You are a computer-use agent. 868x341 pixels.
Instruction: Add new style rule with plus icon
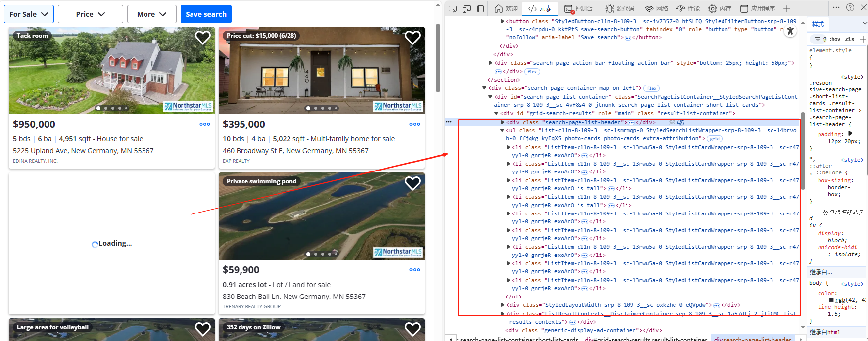(x=863, y=39)
